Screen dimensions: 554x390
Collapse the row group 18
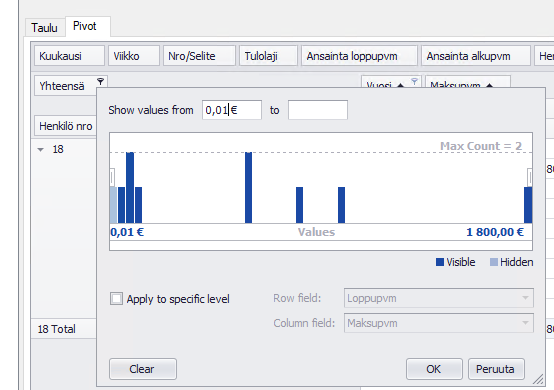[41, 150]
